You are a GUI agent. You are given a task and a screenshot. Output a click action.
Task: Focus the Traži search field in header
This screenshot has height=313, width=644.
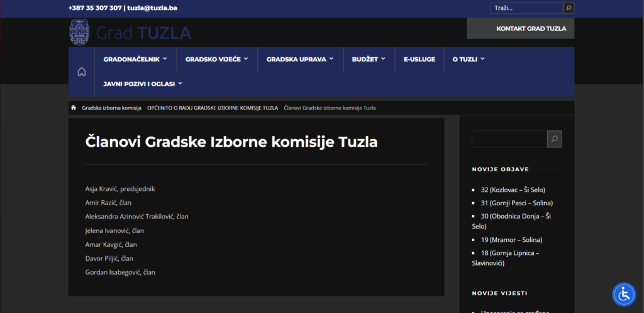point(526,8)
